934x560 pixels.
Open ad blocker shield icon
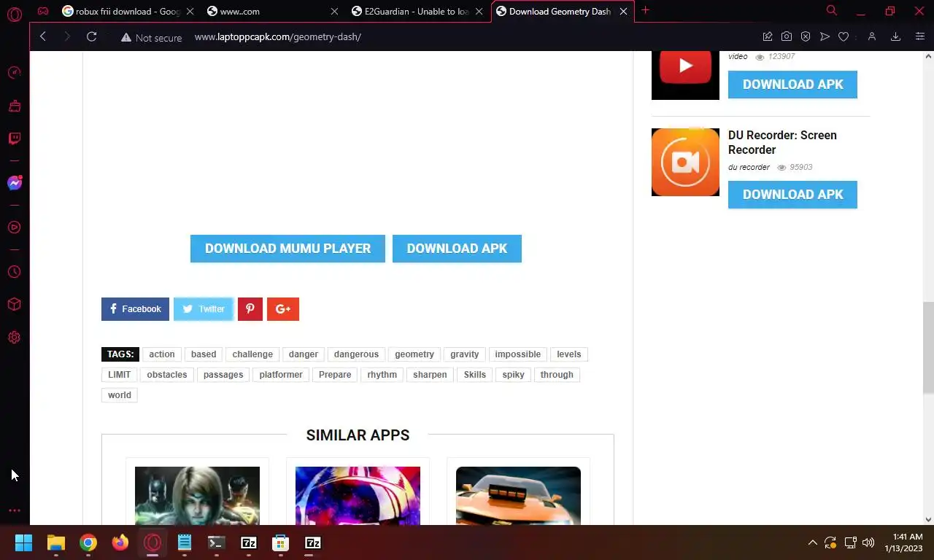click(x=806, y=36)
